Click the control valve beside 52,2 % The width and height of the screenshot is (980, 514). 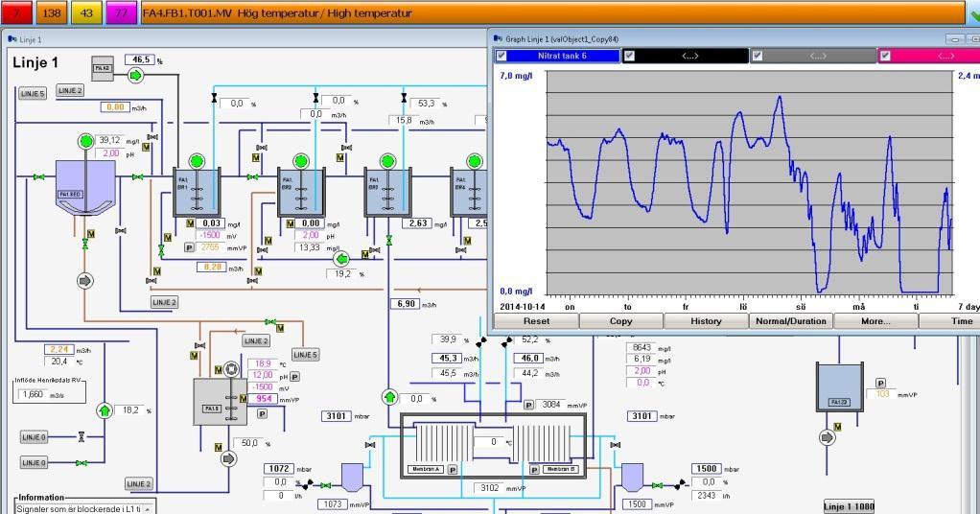click(506, 341)
